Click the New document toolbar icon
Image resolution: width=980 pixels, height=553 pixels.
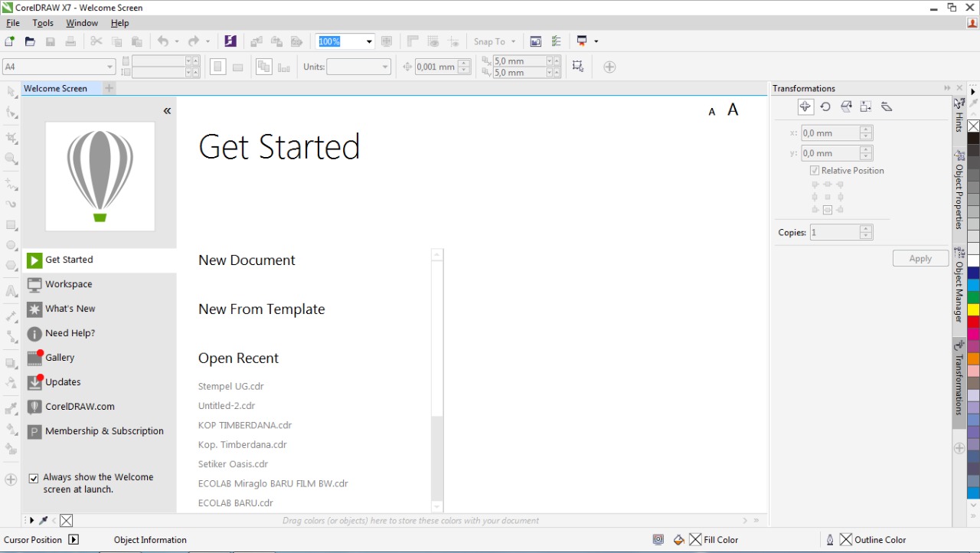pyautogui.click(x=10, y=41)
